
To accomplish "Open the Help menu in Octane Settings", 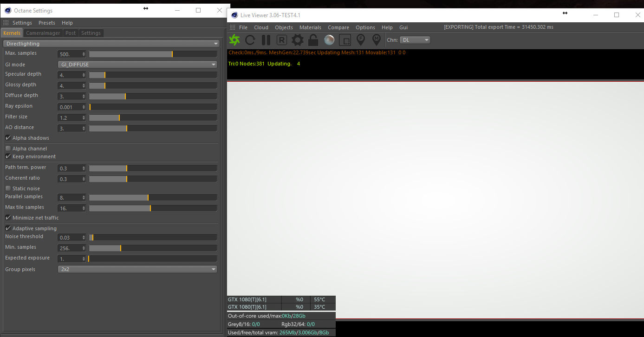I will click(67, 23).
